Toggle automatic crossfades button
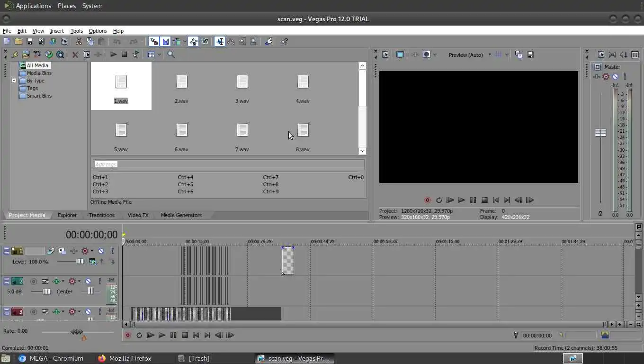644x364 pixels. [x=166, y=41]
